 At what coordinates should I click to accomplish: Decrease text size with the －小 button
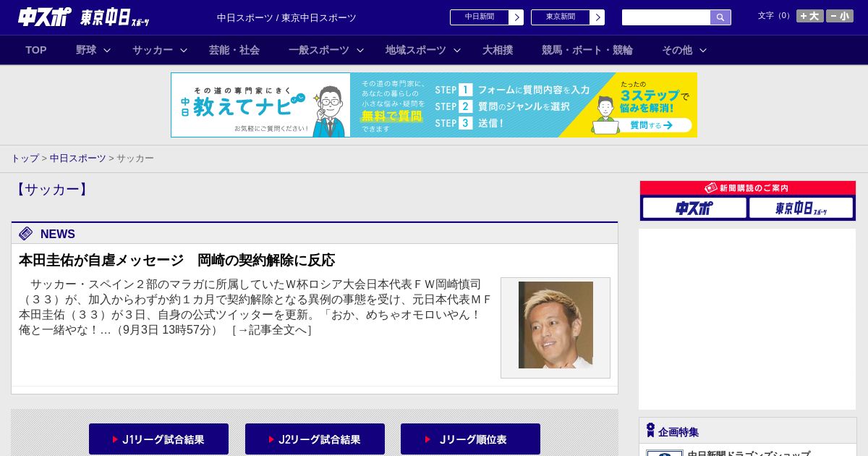point(839,16)
